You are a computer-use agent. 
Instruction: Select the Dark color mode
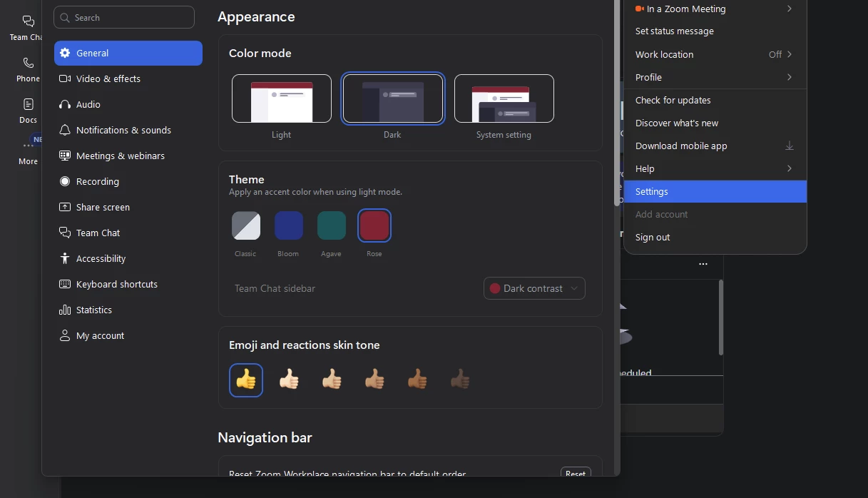pyautogui.click(x=393, y=98)
